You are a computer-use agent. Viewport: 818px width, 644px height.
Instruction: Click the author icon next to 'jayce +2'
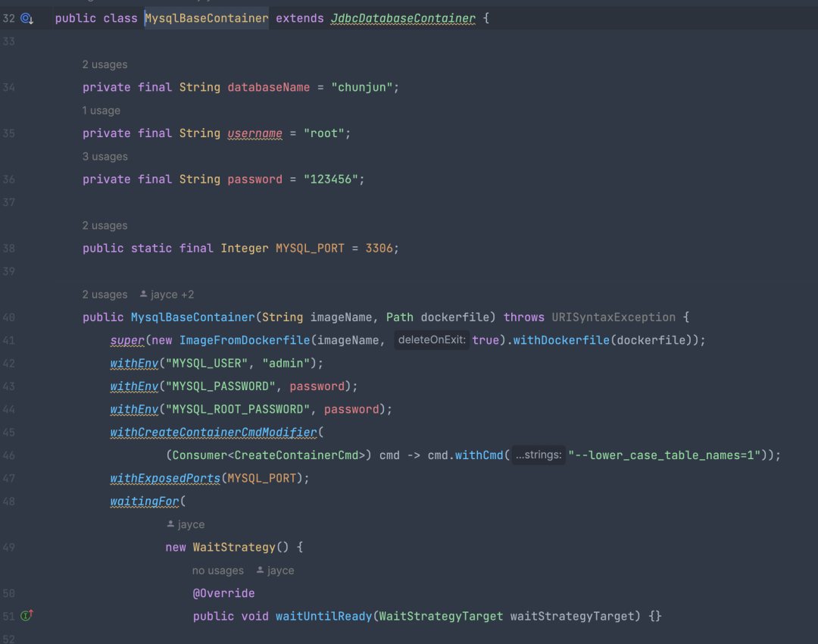point(143,294)
